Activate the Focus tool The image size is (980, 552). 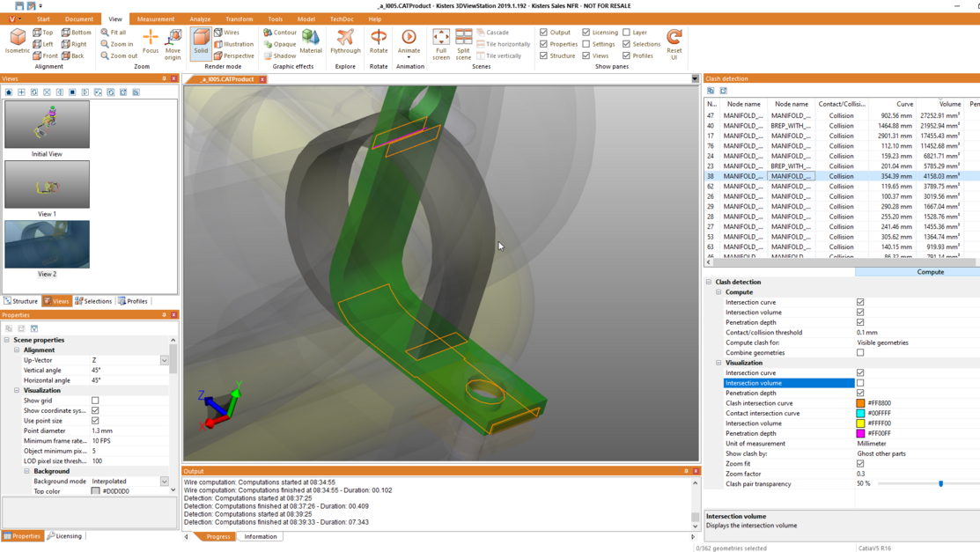[151, 42]
